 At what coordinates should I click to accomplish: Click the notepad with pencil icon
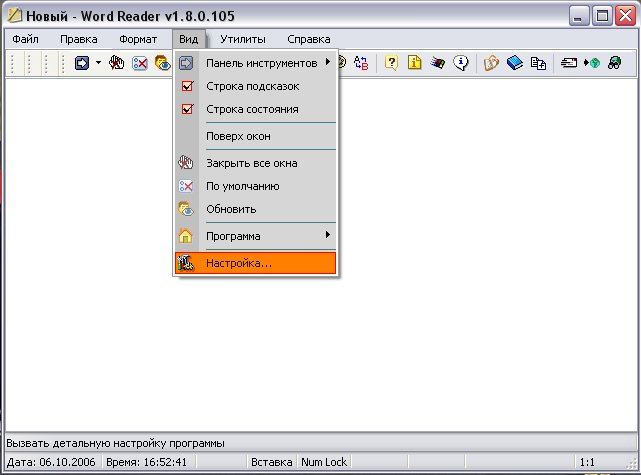[x=491, y=63]
